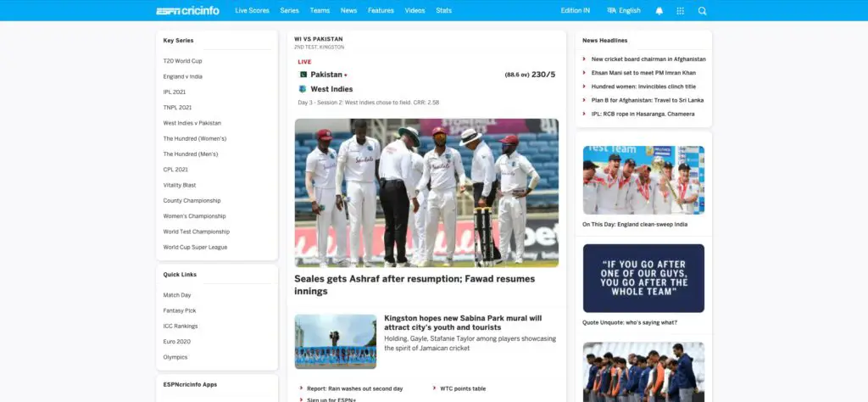Open the English language dropdown
This screenshot has height=402, width=868.
630,10
